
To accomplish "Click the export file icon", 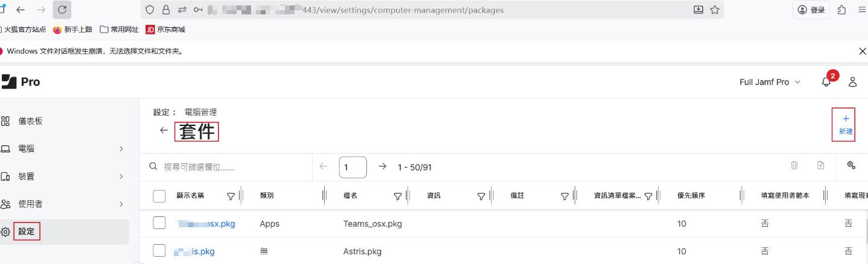I will (821, 165).
